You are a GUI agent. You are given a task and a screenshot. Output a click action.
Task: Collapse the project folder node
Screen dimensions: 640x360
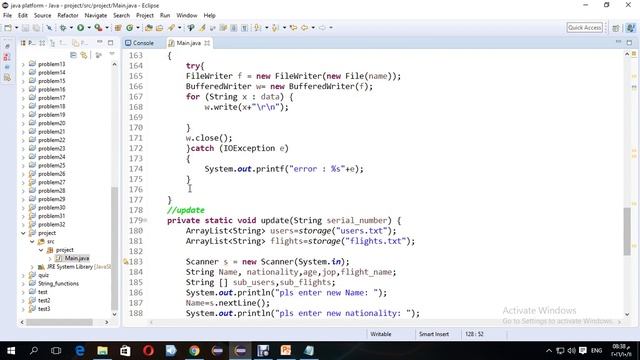click(23, 233)
